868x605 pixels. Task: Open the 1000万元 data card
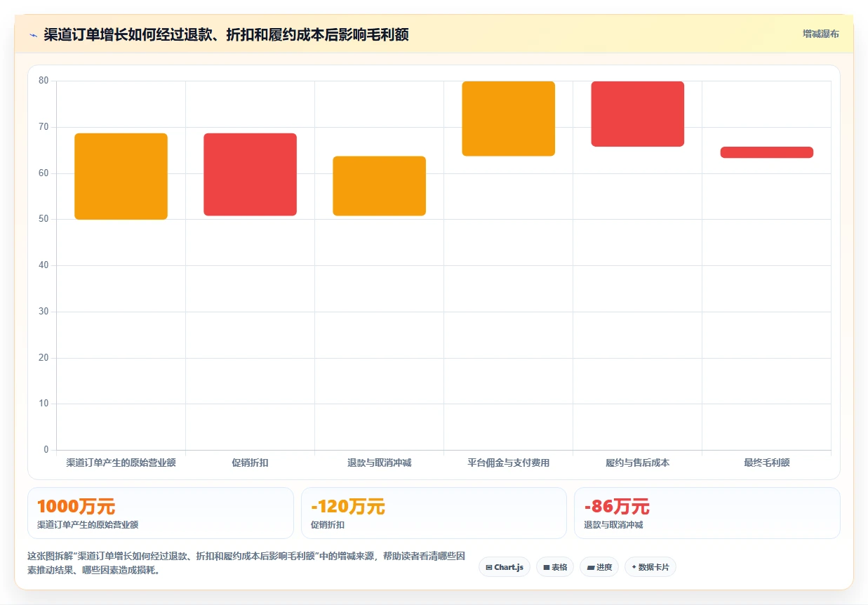coord(160,513)
